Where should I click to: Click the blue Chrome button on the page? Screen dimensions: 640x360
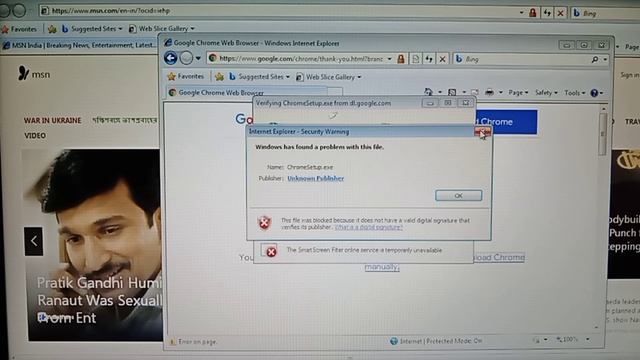click(506, 122)
